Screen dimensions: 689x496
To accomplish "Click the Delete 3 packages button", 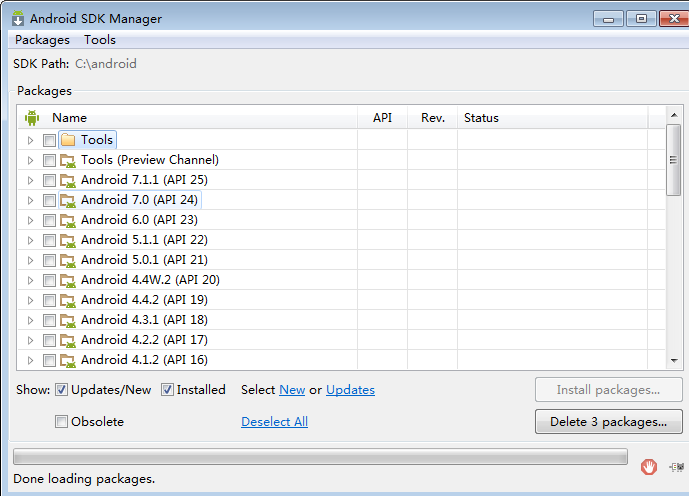I will click(x=609, y=422).
